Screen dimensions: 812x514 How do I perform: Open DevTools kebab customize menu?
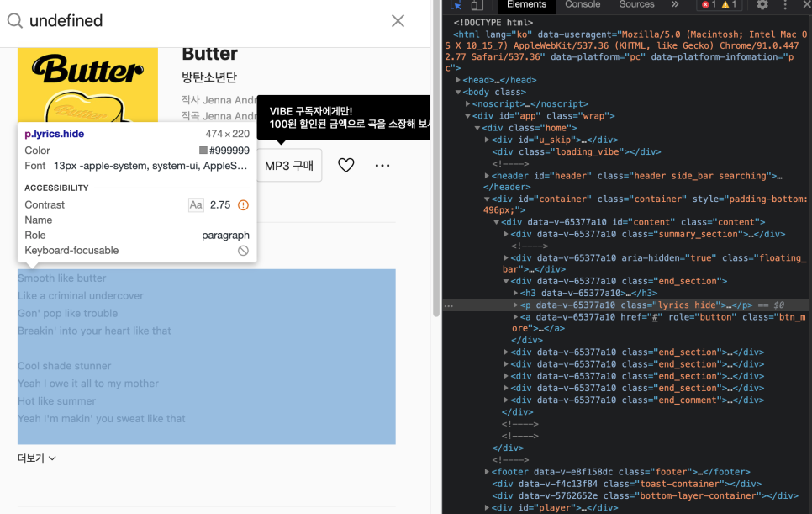point(785,5)
